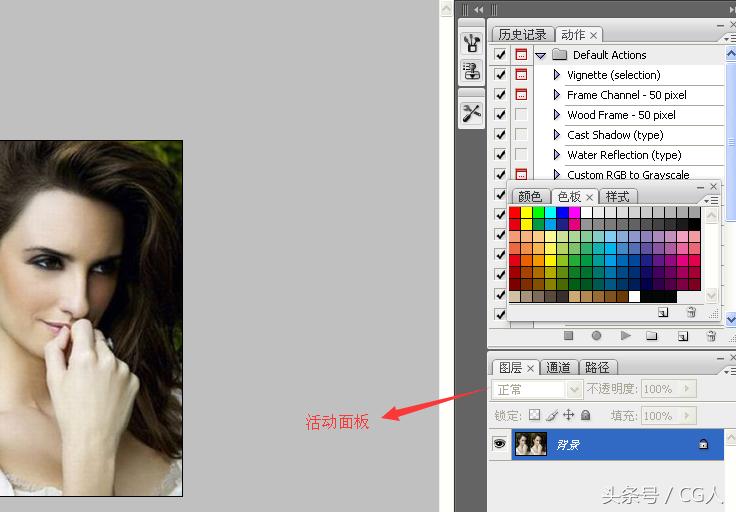Create a new action icon
This screenshot has width=736, height=512.
click(683, 336)
